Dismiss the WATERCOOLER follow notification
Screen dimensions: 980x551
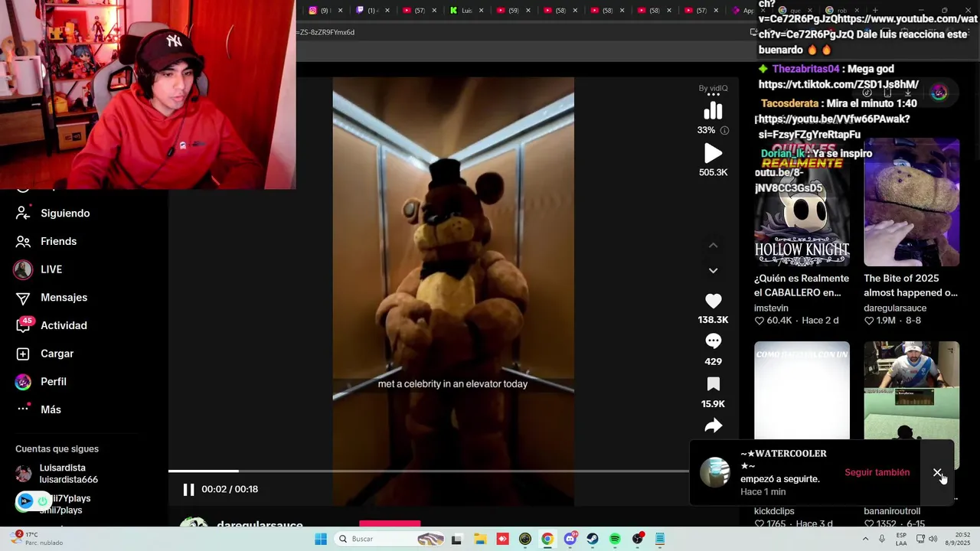click(937, 473)
